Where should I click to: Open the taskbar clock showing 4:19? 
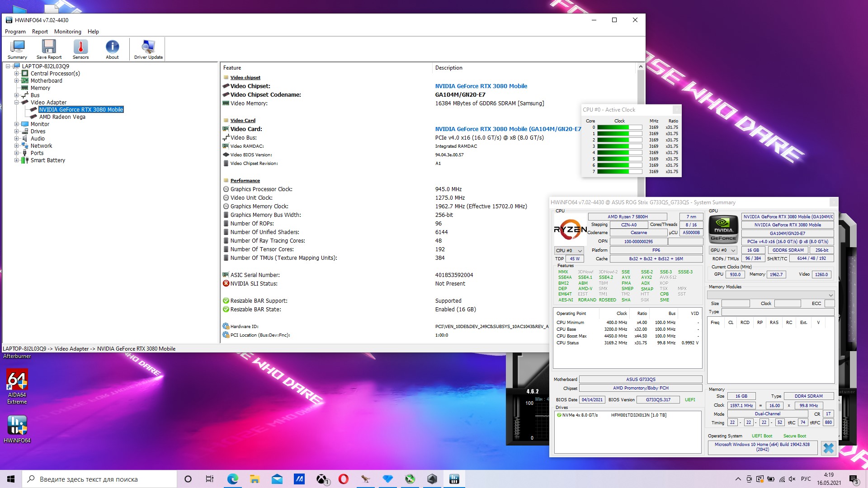tap(829, 479)
